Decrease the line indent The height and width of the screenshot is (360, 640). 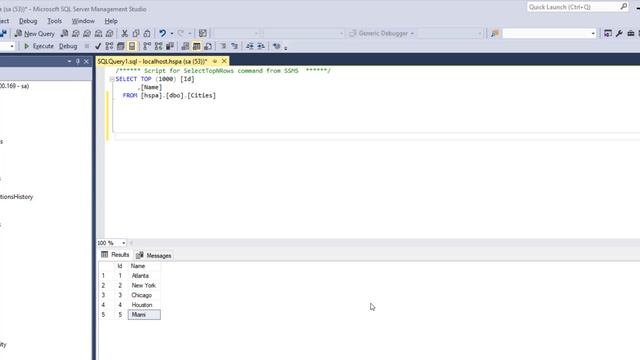coord(249,46)
